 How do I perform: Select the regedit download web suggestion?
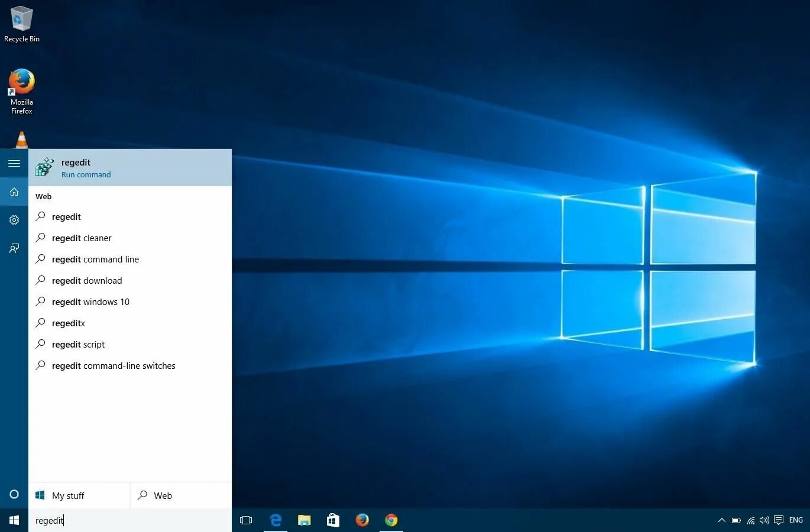(87, 280)
